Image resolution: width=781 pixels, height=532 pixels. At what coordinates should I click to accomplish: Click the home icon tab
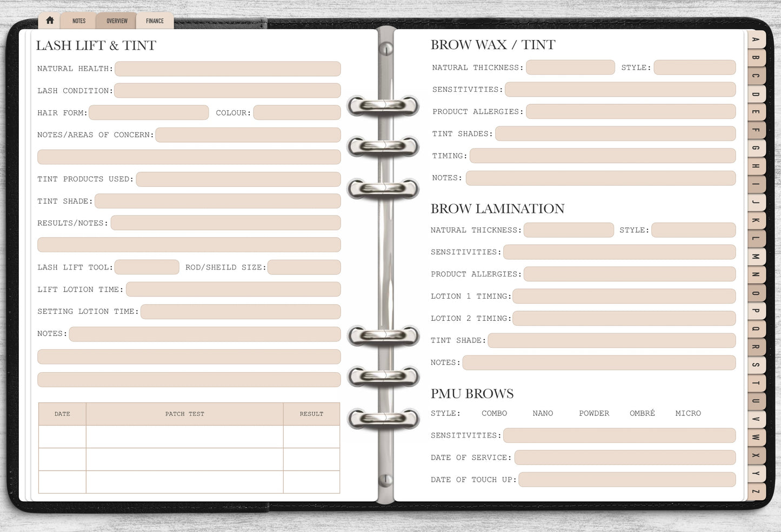coord(50,21)
